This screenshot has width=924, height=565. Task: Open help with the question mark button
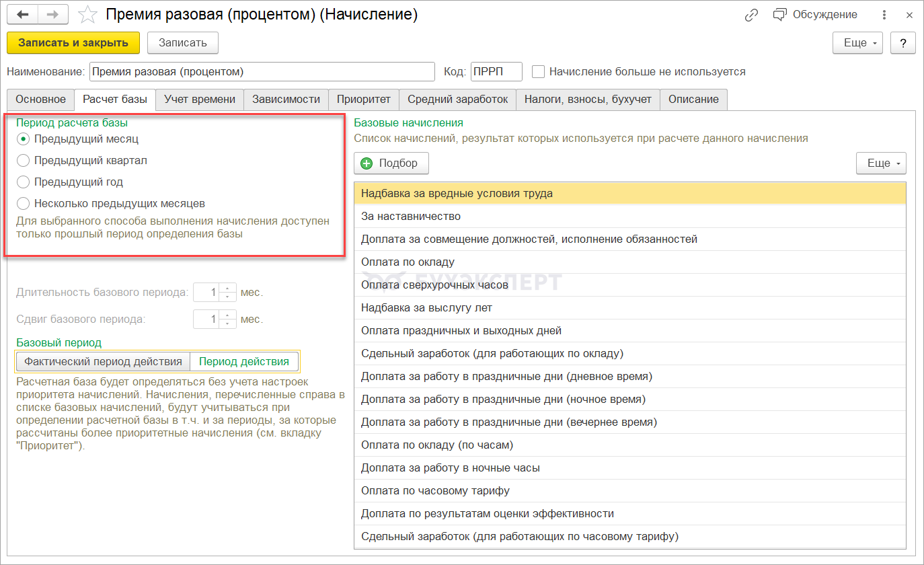902,43
